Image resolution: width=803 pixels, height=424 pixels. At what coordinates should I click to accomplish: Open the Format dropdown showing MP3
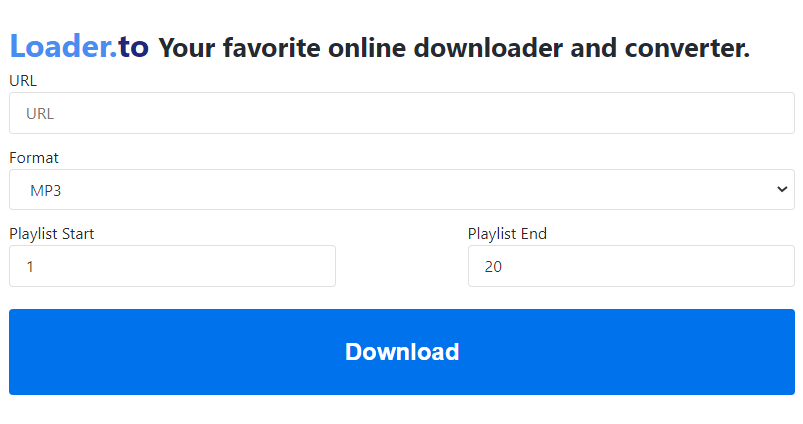coord(401,190)
